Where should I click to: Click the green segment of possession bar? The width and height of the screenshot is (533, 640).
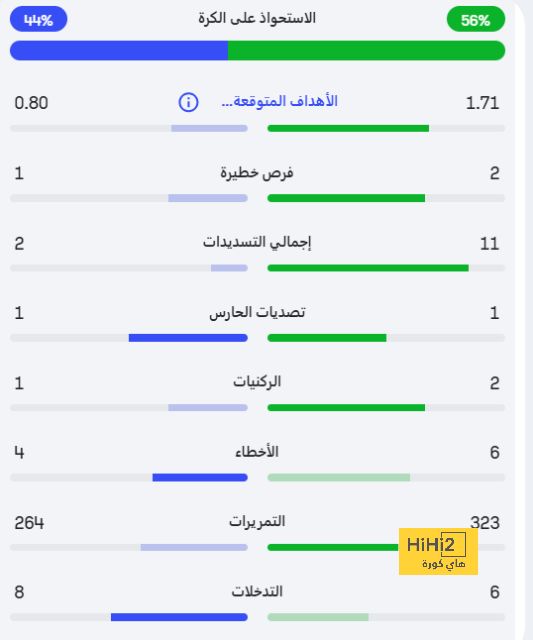point(366,51)
